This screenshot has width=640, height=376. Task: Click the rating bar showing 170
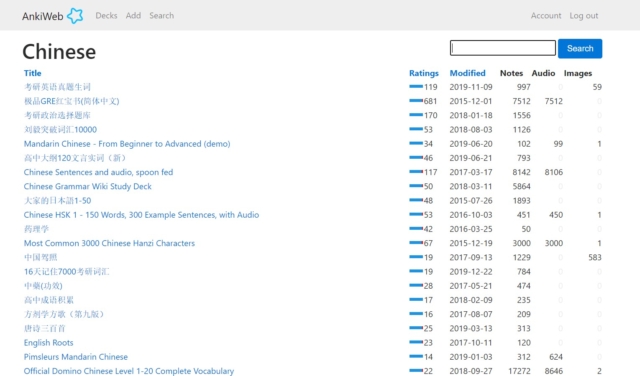(416, 115)
